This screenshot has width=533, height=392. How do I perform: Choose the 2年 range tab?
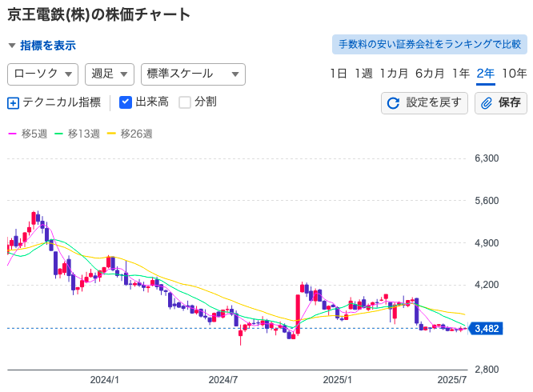tap(486, 74)
